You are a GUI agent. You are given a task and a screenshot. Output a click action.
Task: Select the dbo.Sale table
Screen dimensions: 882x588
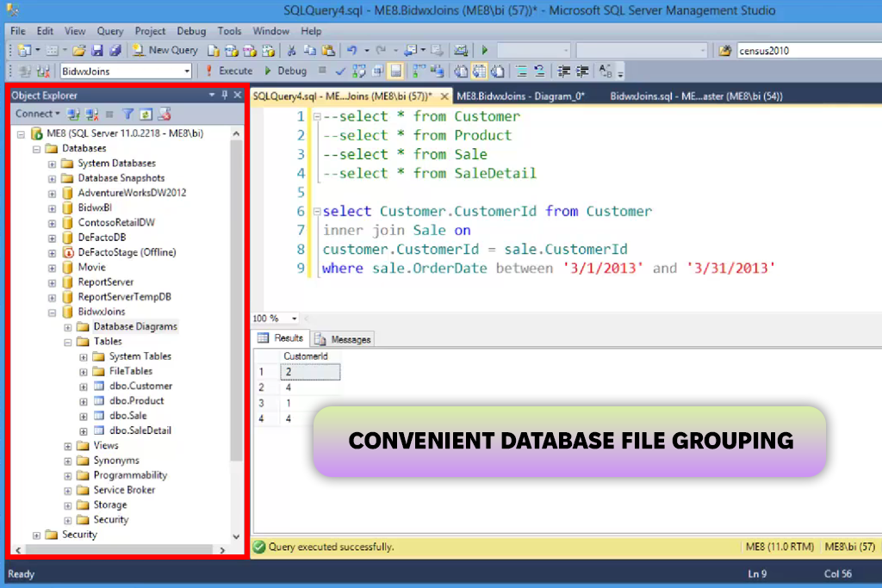[x=127, y=416]
